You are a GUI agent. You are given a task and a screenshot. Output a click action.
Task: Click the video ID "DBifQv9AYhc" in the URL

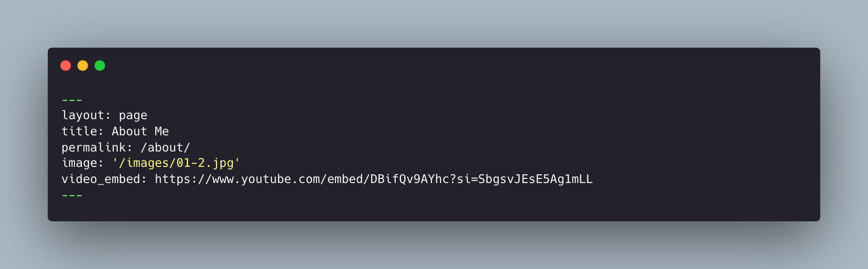(409, 179)
